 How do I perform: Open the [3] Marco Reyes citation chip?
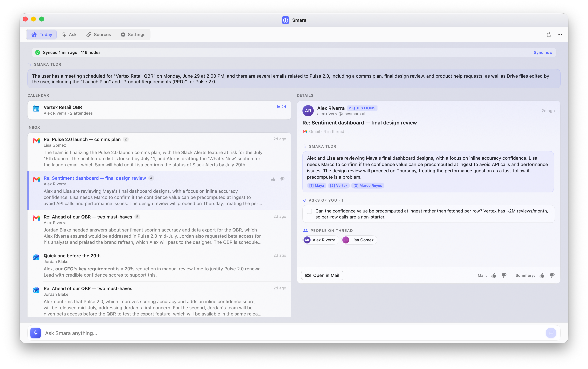click(367, 186)
